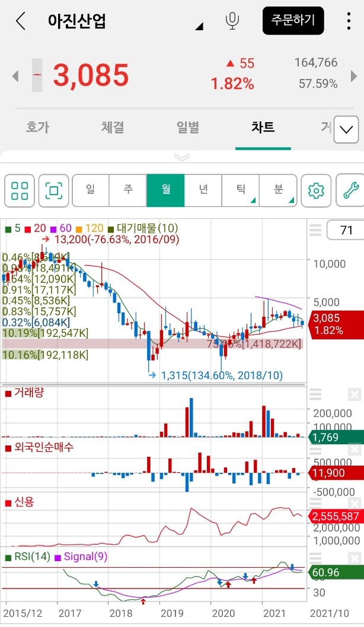Screen dimensions: 364x627
Task: Go back with the left arrow icon
Action: tap(21, 20)
